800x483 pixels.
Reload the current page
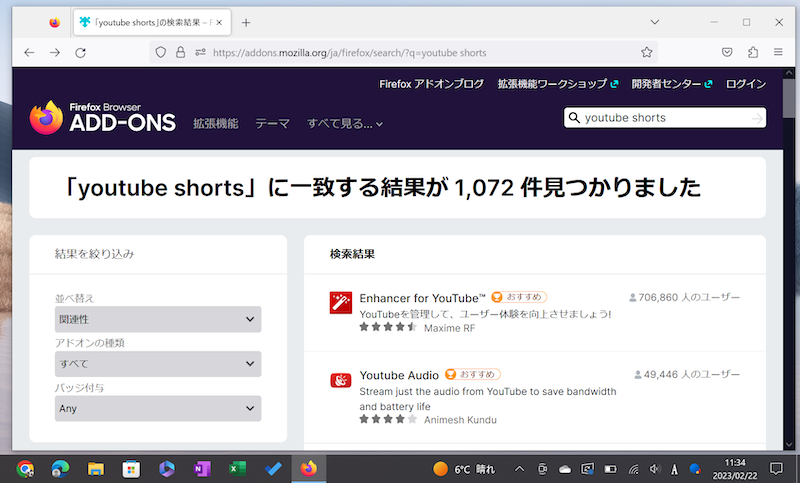pyautogui.click(x=81, y=52)
